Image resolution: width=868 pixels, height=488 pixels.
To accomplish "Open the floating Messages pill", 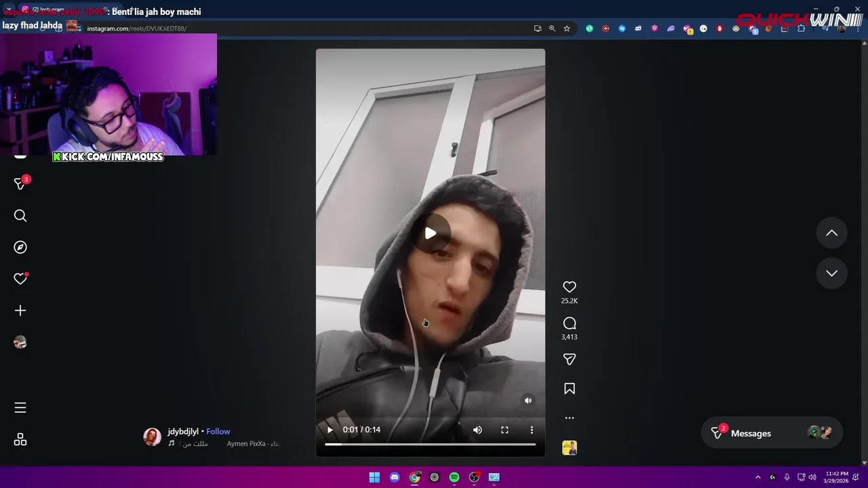I will 772,433.
